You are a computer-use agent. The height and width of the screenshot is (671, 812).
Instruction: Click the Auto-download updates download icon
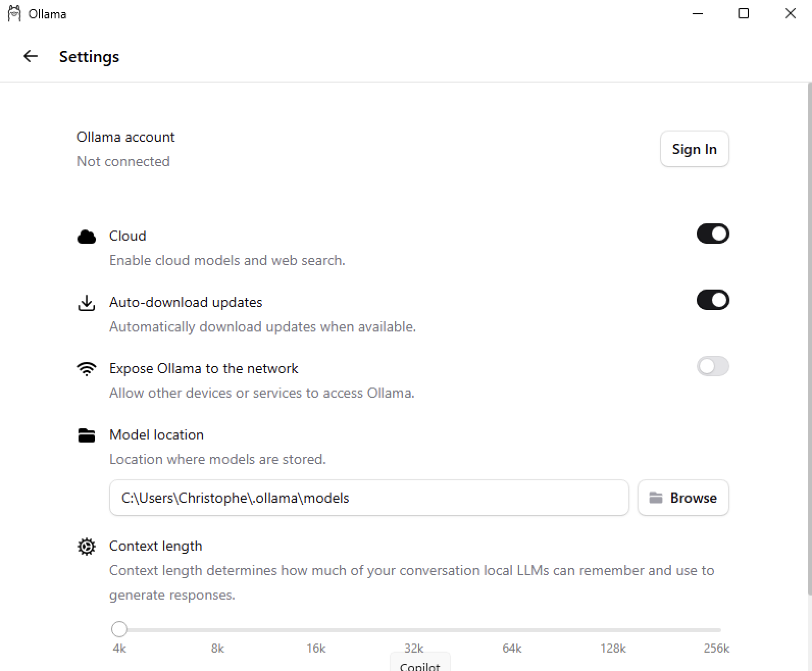pyautogui.click(x=87, y=303)
